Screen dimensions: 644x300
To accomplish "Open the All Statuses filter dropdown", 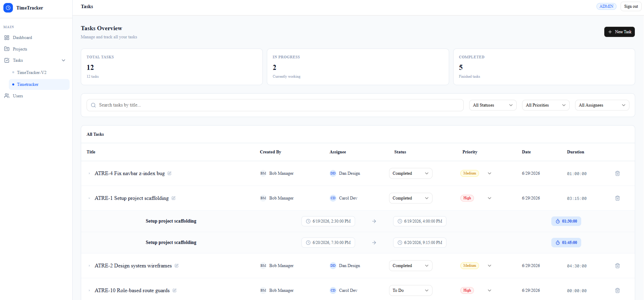I will click(x=493, y=105).
